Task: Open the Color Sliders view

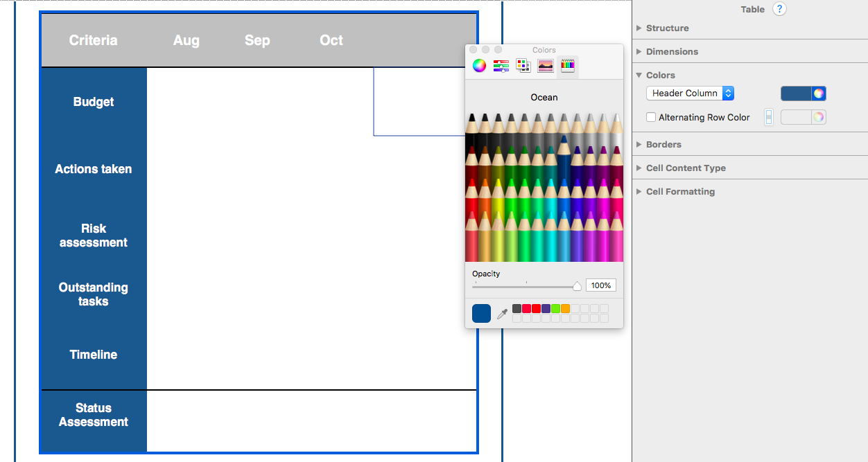Action: click(501, 65)
